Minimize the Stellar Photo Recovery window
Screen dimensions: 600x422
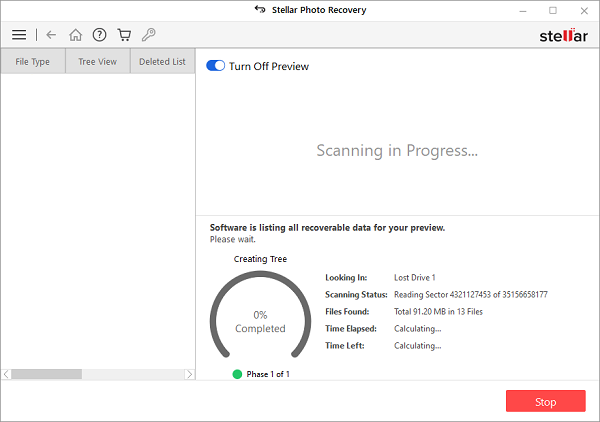tap(523, 11)
